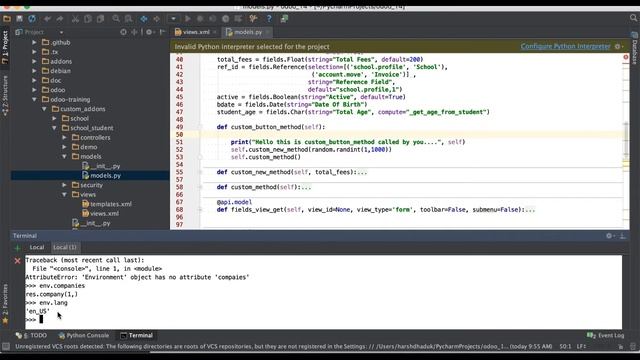Click the Terminal tool window button

[137, 336]
